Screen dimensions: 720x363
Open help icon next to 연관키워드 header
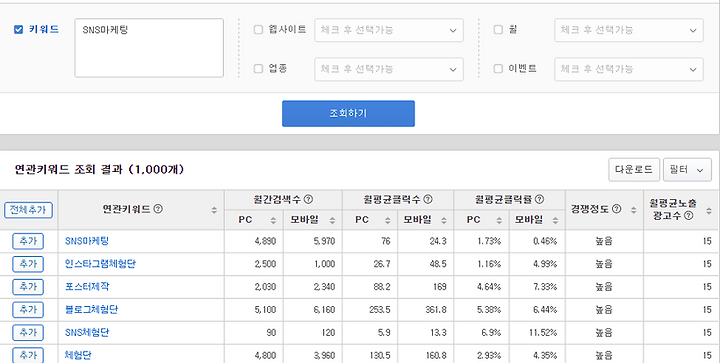(158, 209)
